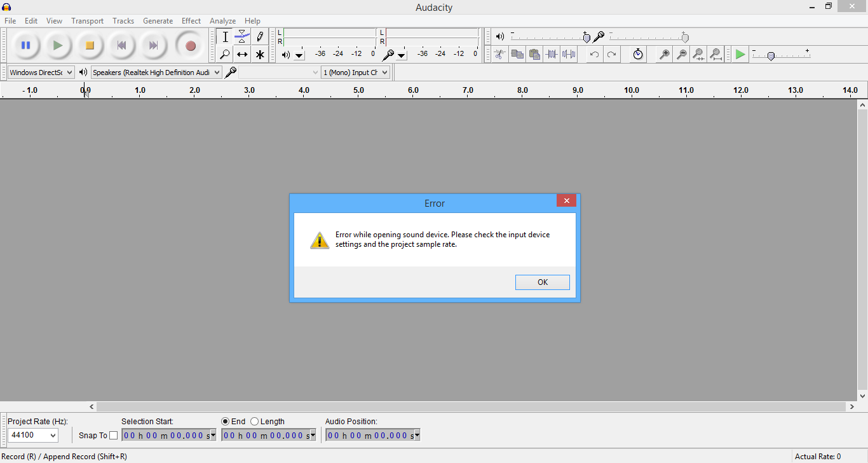Click the green Play button
The height and width of the screenshot is (463, 868).
click(58, 45)
